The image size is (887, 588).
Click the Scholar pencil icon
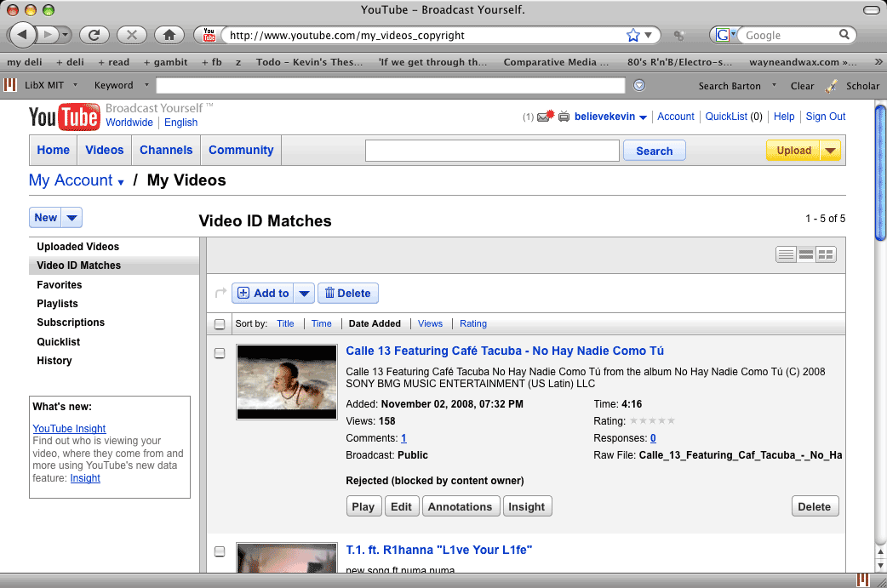[831, 86]
